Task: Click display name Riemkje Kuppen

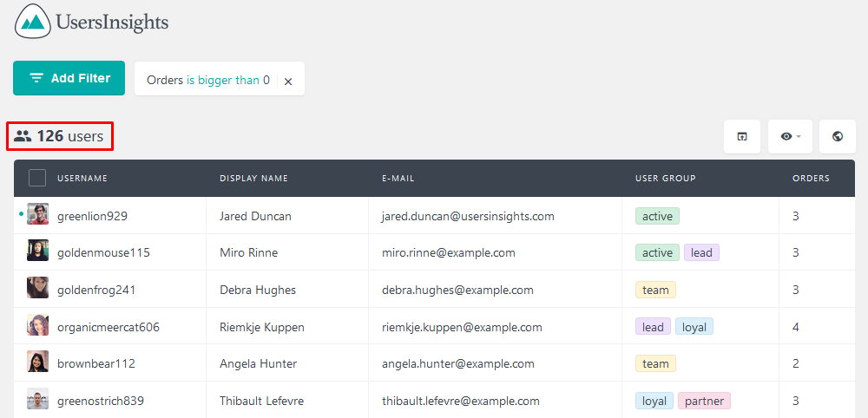Action: [262, 327]
